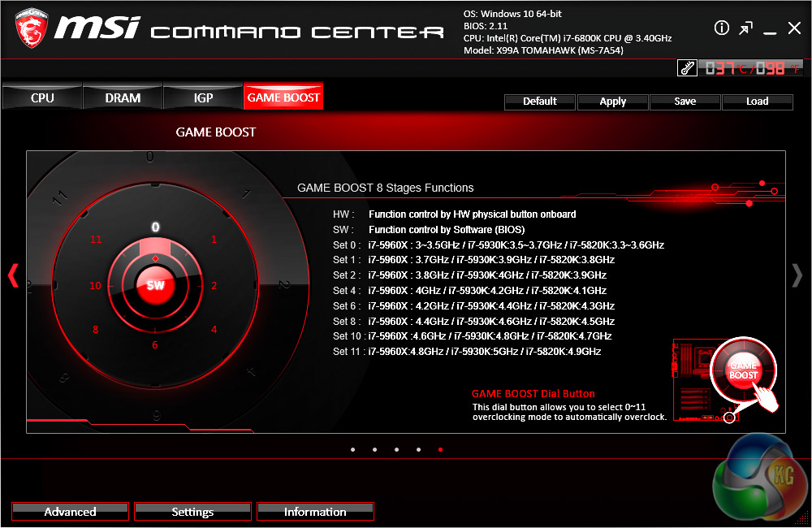Set dial to stage 6

coord(155,345)
